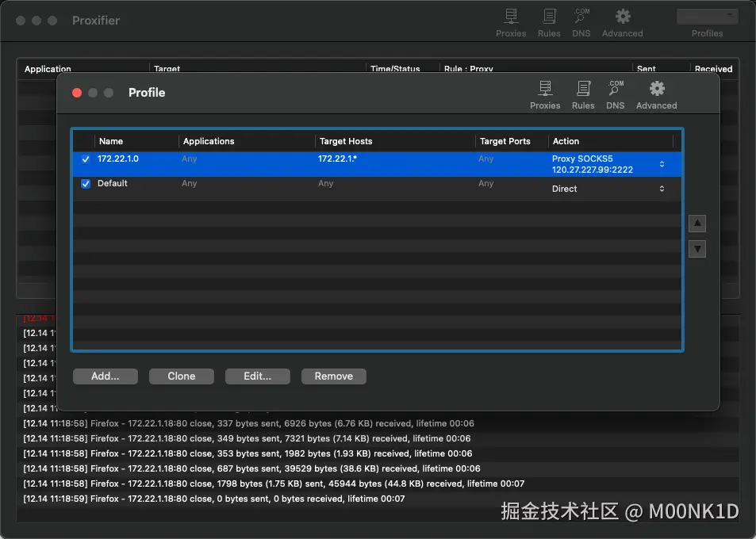Image resolution: width=756 pixels, height=539 pixels.
Task: Select log line with 7321 bytes received
Action: 247,438
